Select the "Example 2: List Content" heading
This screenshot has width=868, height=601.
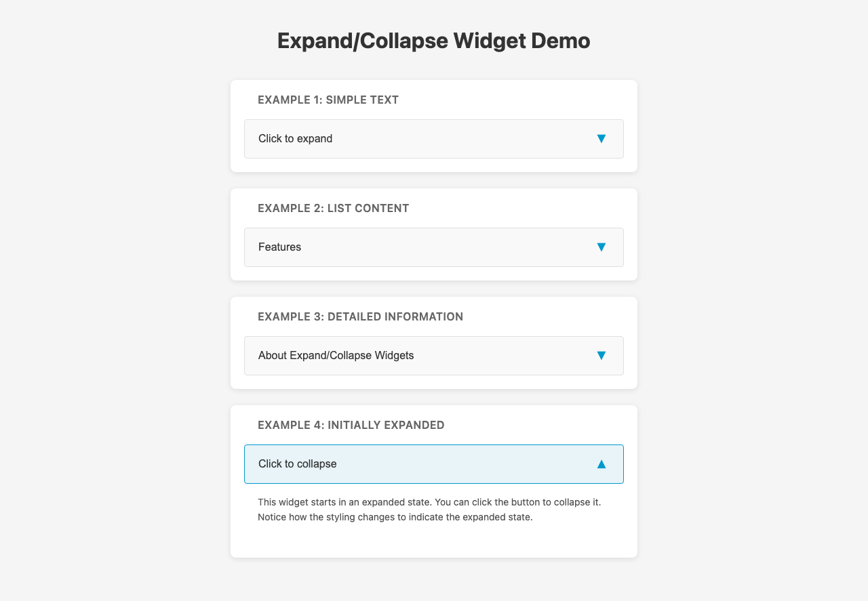coord(333,209)
